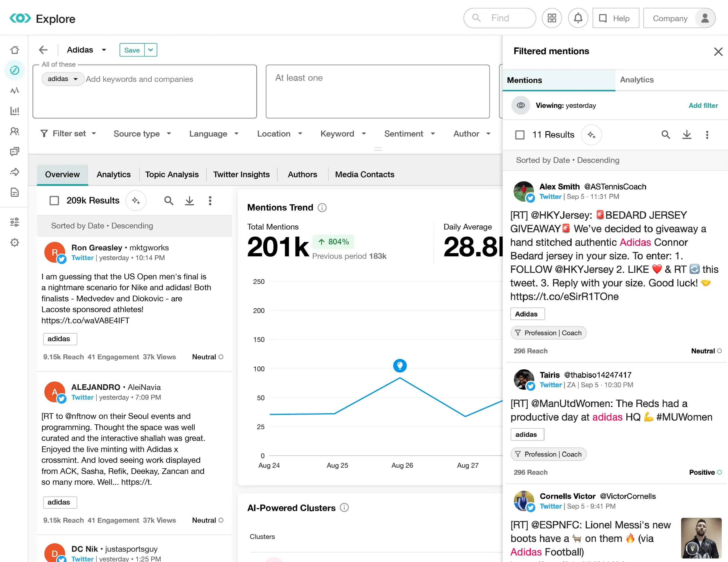
Task: Click the Add filter link
Action: pos(703,105)
